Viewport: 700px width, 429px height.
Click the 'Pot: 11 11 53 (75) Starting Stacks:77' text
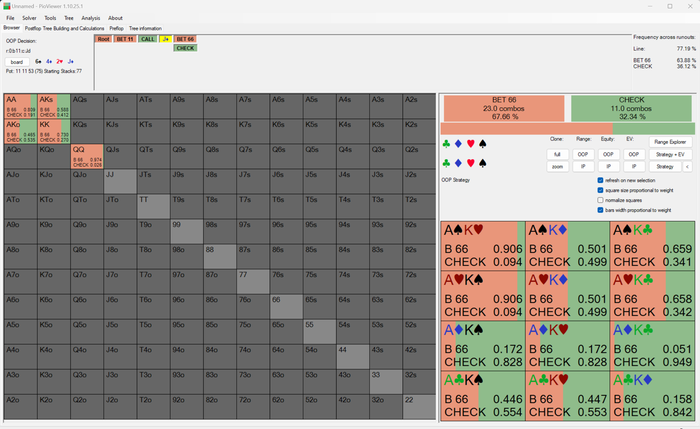[44, 71]
